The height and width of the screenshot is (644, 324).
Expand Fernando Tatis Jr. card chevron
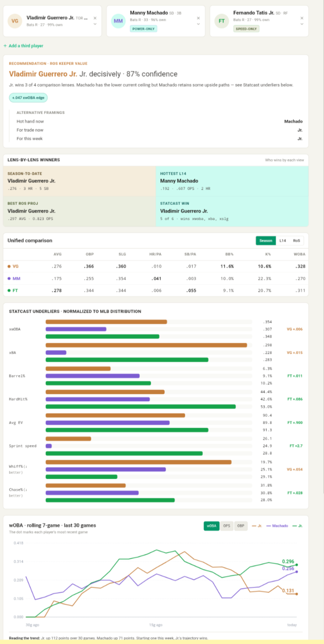pos(302,24)
